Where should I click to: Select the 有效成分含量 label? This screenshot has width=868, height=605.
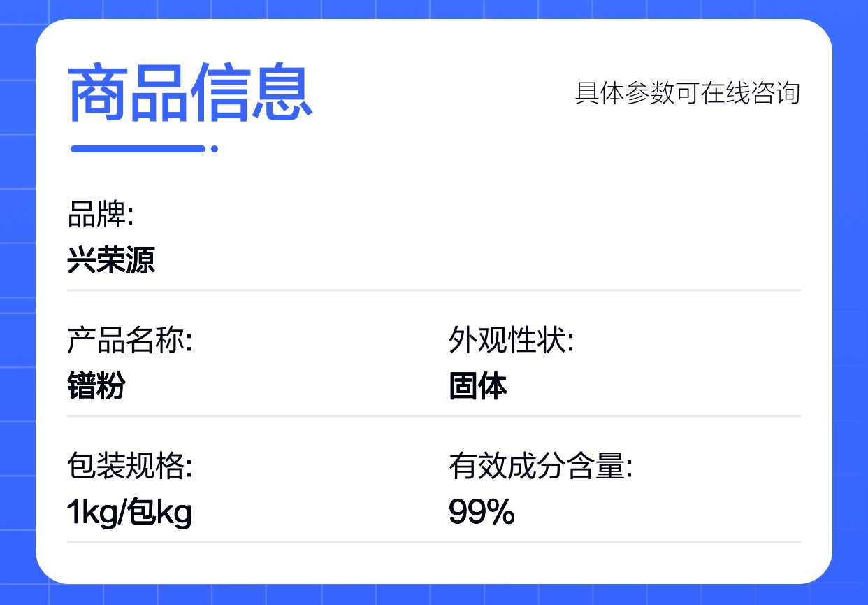(x=540, y=466)
